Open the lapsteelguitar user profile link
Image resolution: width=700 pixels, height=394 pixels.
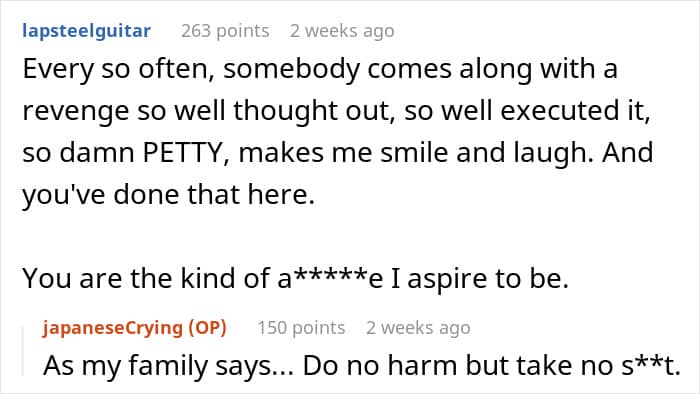87,31
